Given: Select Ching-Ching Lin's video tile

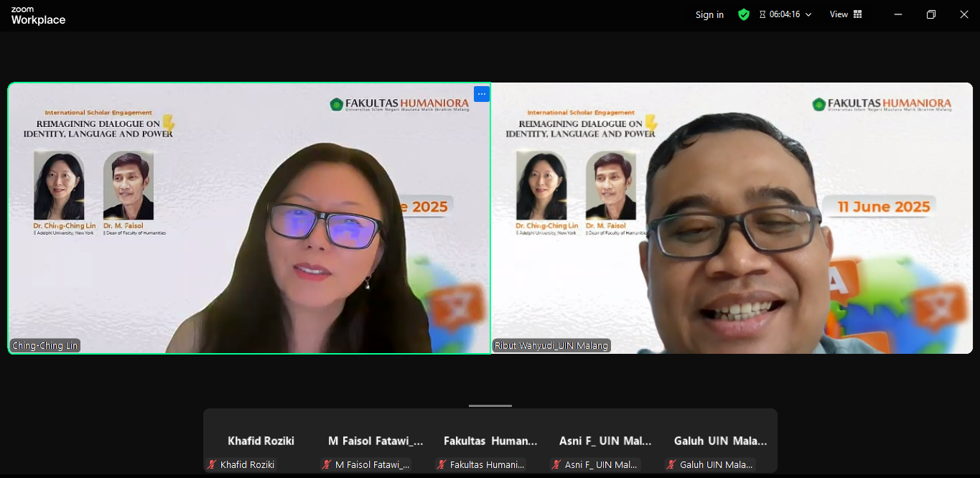Looking at the screenshot, I should [249, 217].
